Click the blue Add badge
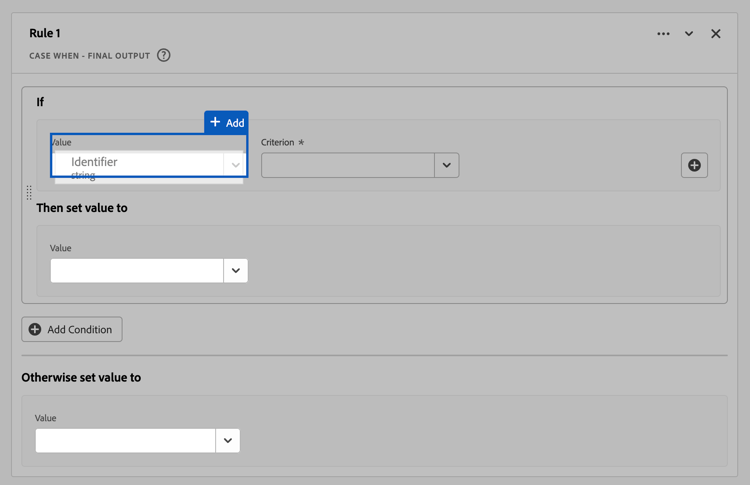The image size is (750, 485). coord(226,122)
